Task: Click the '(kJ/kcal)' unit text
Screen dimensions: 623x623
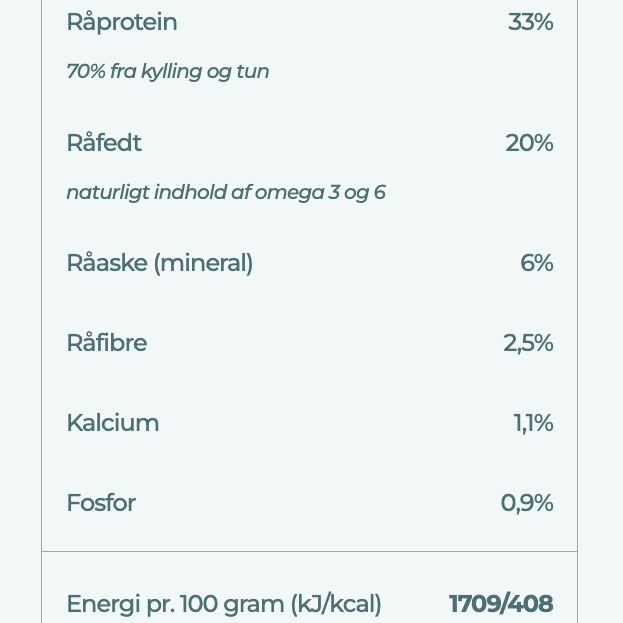Action: pos(335,604)
